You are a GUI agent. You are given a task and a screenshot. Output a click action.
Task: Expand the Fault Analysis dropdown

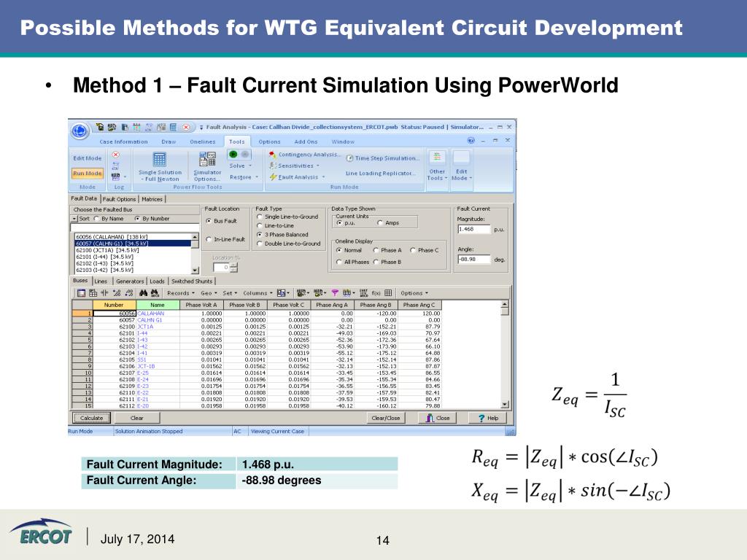click(298, 177)
